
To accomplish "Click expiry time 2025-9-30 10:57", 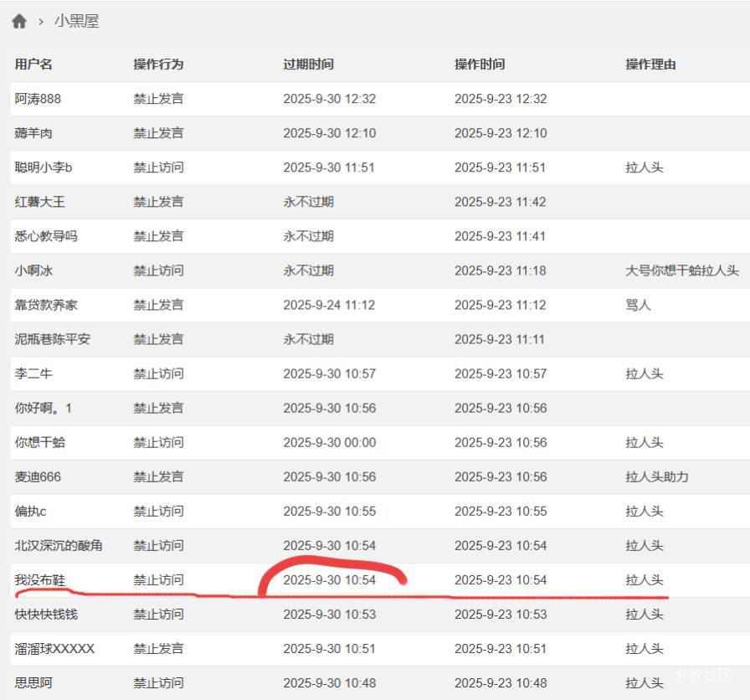I will 330,373.
